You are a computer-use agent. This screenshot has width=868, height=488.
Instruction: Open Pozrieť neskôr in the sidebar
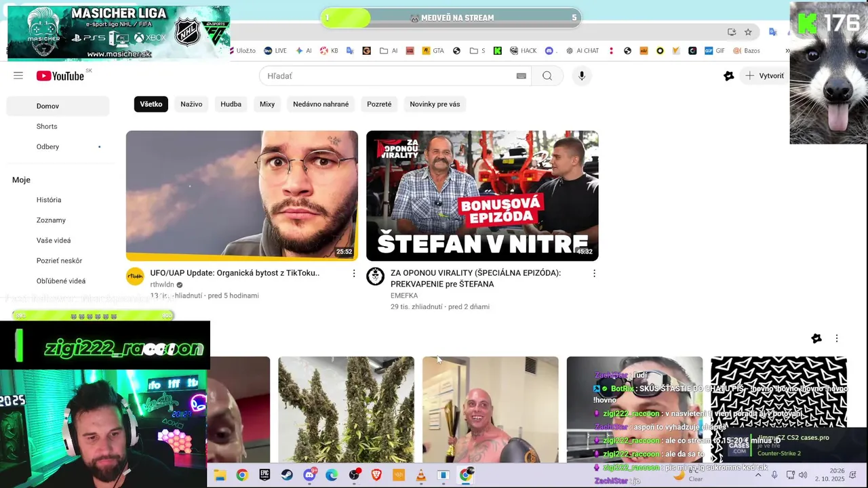tap(58, 261)
